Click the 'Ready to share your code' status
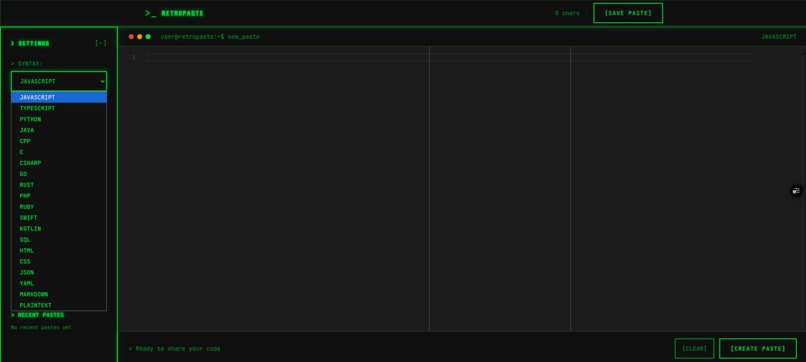 coord(174,349)
